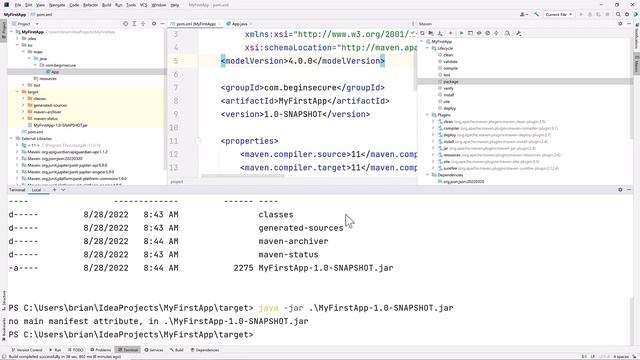Select the pom.xml (MyFirstApp) editor tab
Image resolution: width=640 pixels, height=360 pixels.
[196, 24]
